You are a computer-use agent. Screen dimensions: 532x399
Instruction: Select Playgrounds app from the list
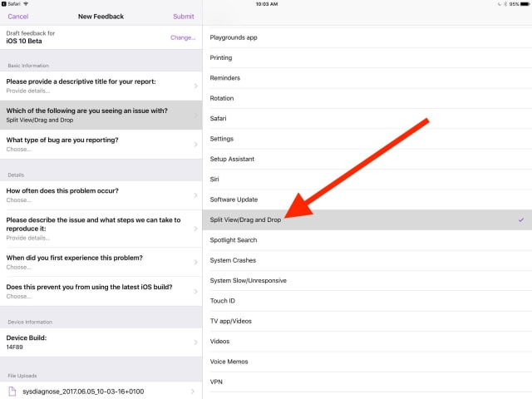(367, 37)
